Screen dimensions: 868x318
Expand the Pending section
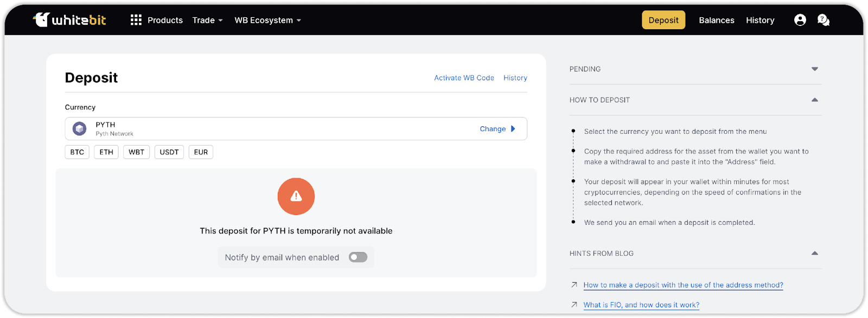click(815, 69)
